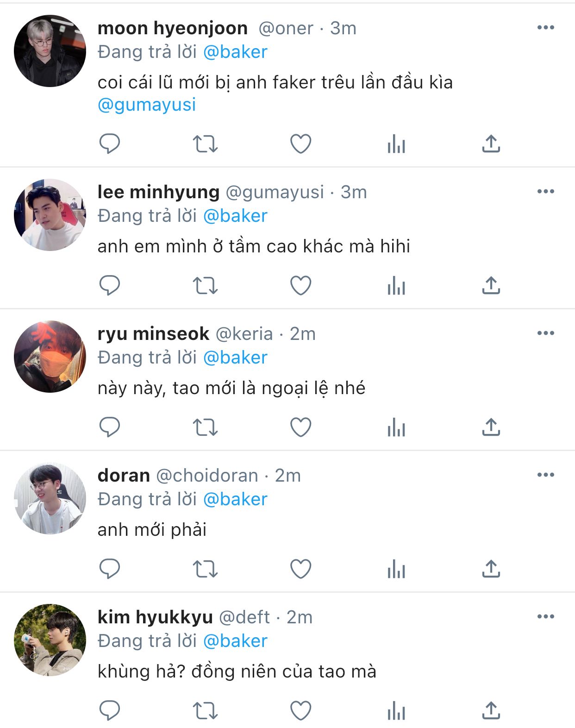
Task: Like kim hyukkyu's reply
Action: pyautogui.click(x=301, y=710)
